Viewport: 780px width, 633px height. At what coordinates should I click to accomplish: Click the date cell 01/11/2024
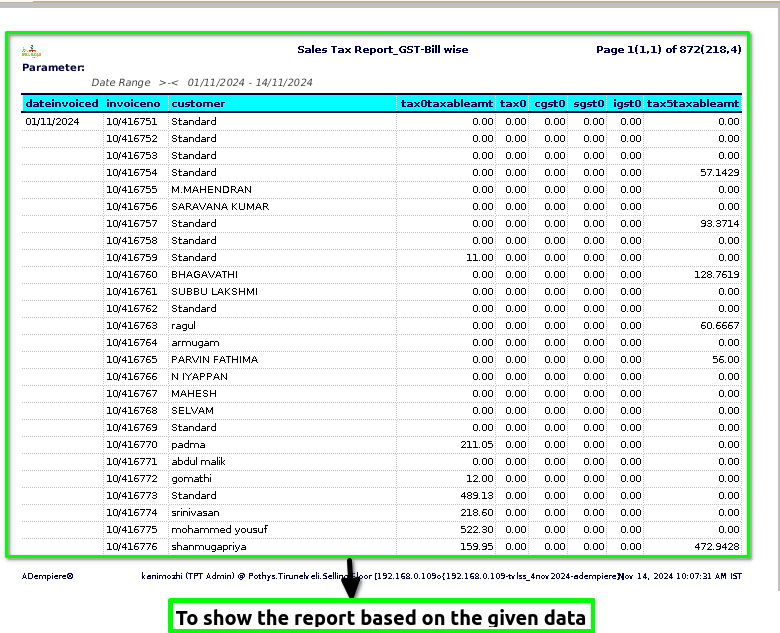(x=52, y=121)
